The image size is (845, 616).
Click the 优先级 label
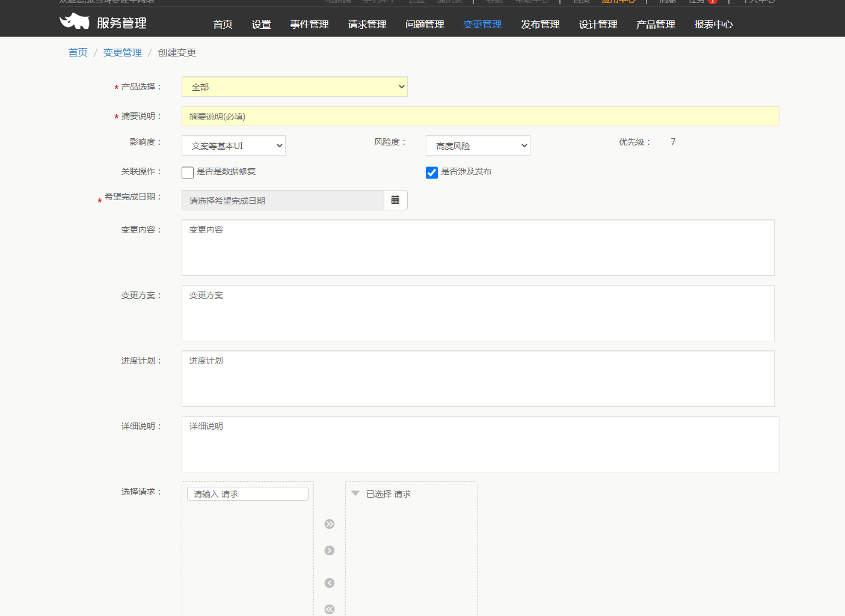(634, 142)
